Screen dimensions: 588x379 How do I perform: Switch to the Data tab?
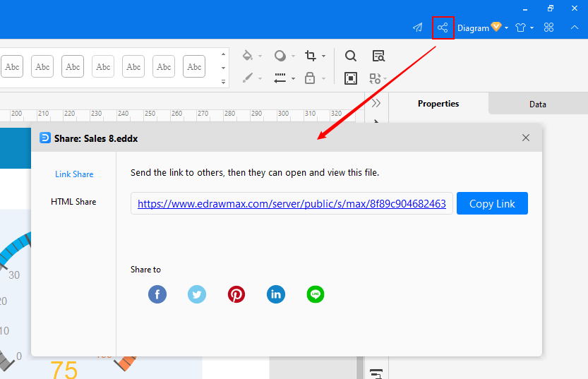[538, 104]
